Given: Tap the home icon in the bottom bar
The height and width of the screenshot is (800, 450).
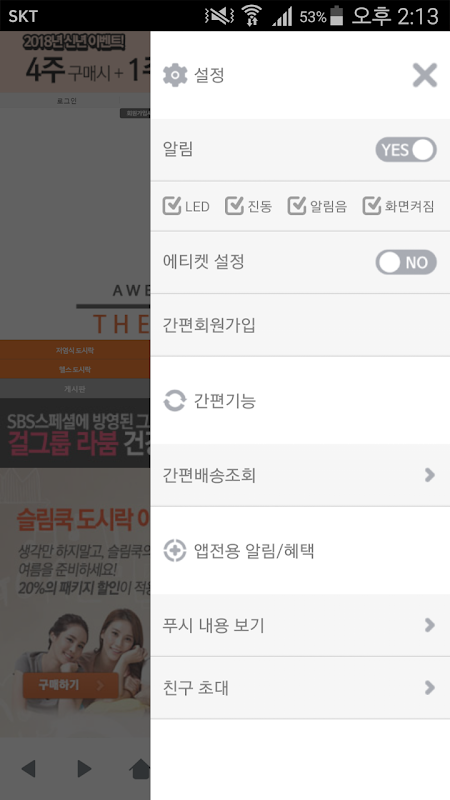Looking at the screenshot, I should 141,768.
